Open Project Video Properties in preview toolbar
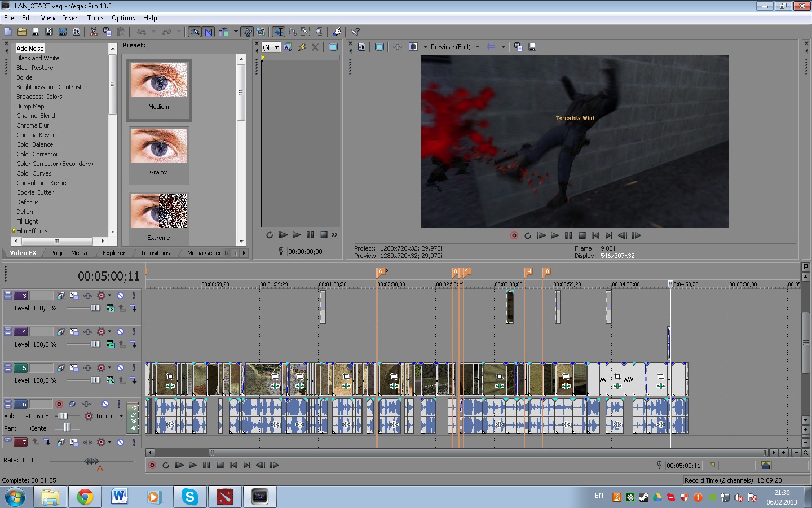 [x=362, y=47]
